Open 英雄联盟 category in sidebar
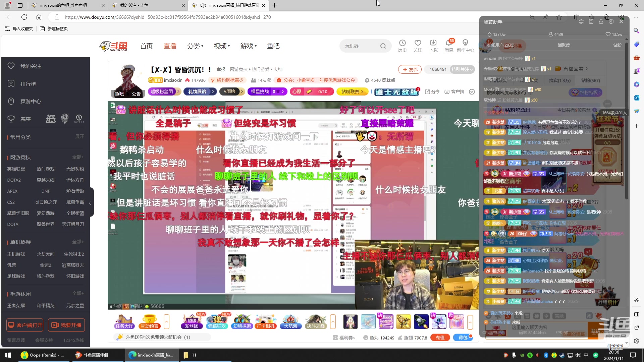Viewport: 644px width, 362px height. click(x=16, y=169)
